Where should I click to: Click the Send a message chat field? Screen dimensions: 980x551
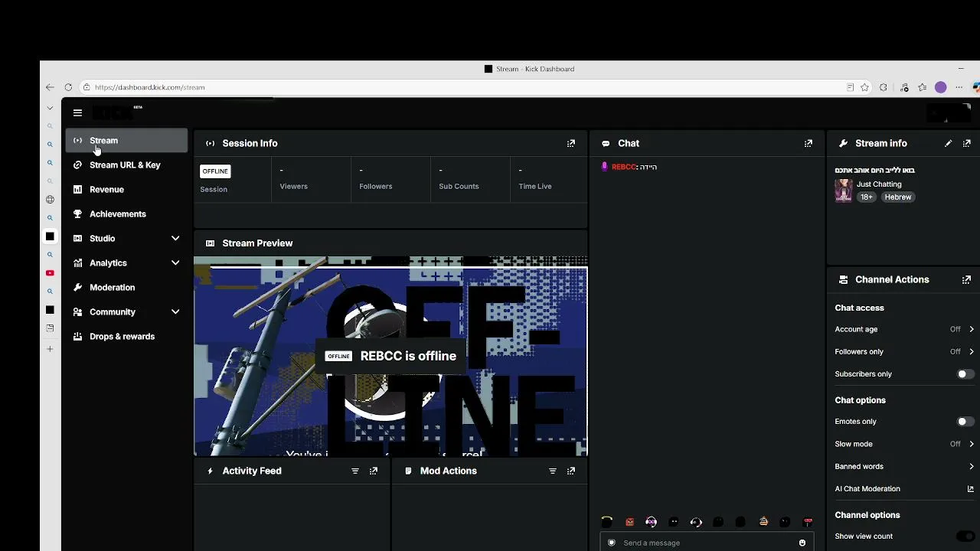[x=706, y=543]
